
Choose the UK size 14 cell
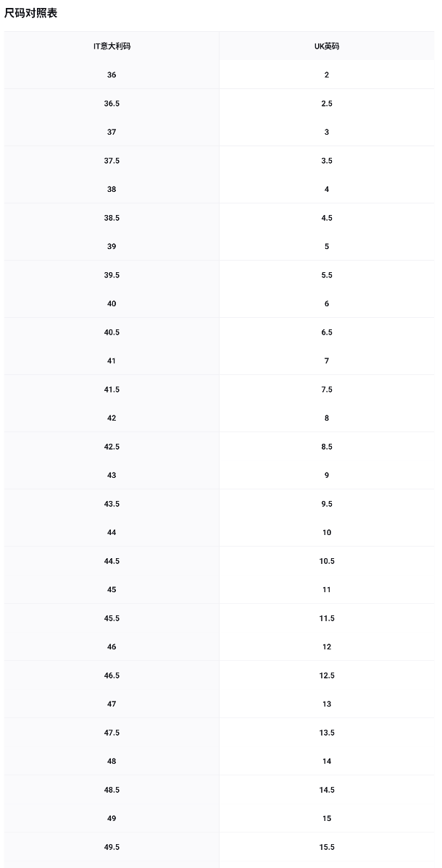click(327, 762)
